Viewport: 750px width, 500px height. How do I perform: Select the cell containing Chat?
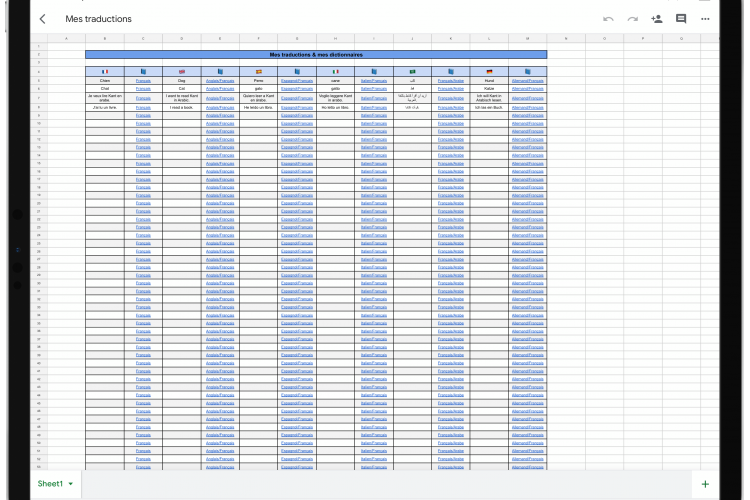coord(105,89)
